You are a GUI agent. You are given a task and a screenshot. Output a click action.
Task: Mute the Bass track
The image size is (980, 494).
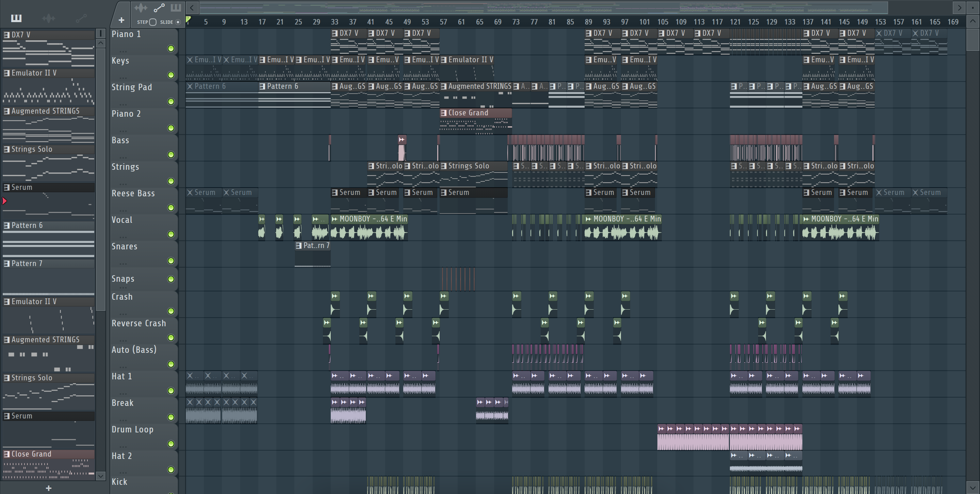[171, 154]
